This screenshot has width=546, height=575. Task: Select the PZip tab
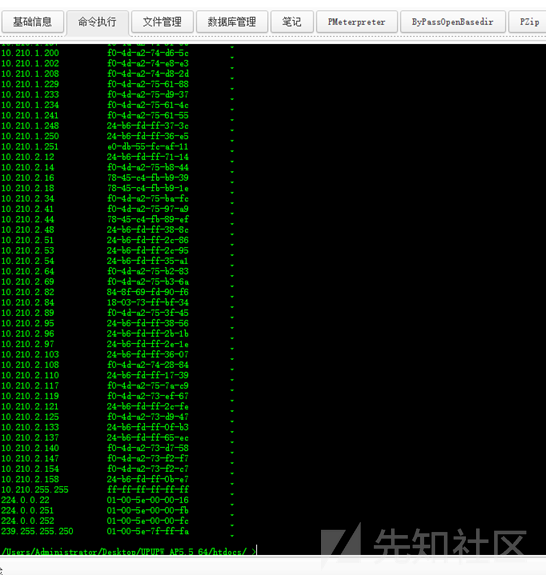(x=528, y=22)
